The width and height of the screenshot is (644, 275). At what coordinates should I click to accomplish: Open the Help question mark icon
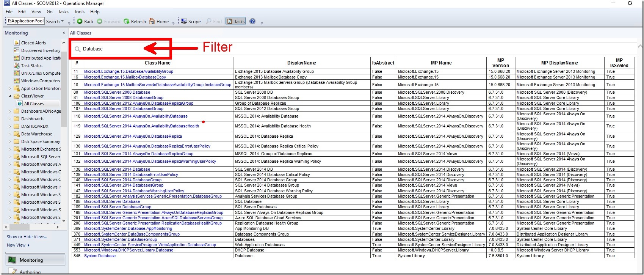click(252, 21)
